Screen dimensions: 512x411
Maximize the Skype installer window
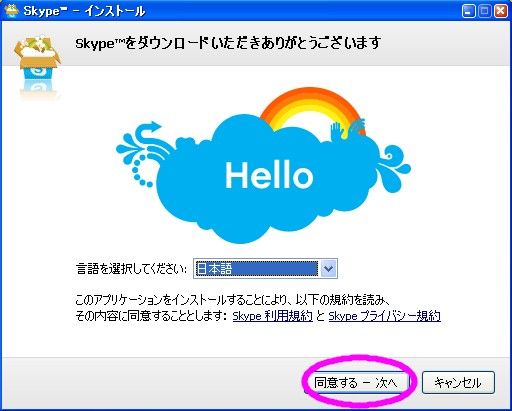click(x=485, y=11)
